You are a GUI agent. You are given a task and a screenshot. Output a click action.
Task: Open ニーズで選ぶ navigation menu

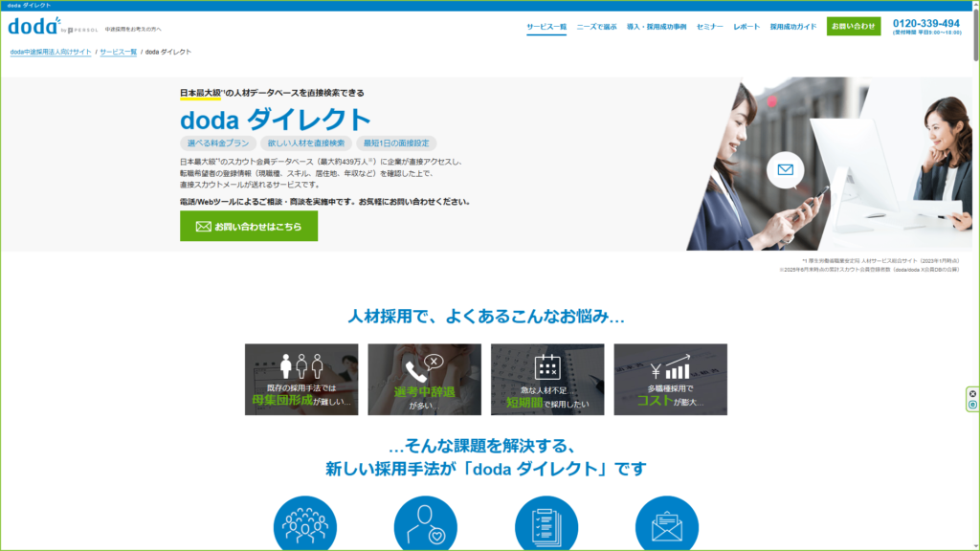[x=596, y=27]
